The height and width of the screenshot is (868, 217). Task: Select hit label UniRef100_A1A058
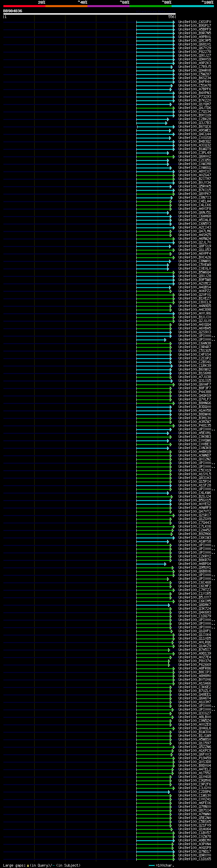[x=195, y=411]
